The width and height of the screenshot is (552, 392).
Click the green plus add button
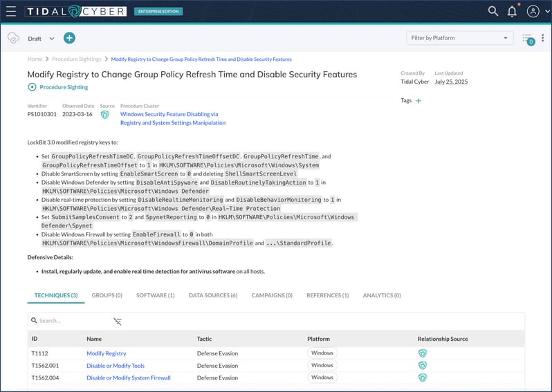coord(69,38)
